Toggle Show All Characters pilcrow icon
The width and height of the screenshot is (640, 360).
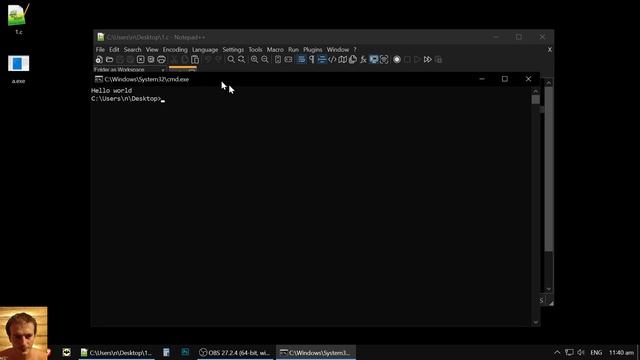pos(311,60)
